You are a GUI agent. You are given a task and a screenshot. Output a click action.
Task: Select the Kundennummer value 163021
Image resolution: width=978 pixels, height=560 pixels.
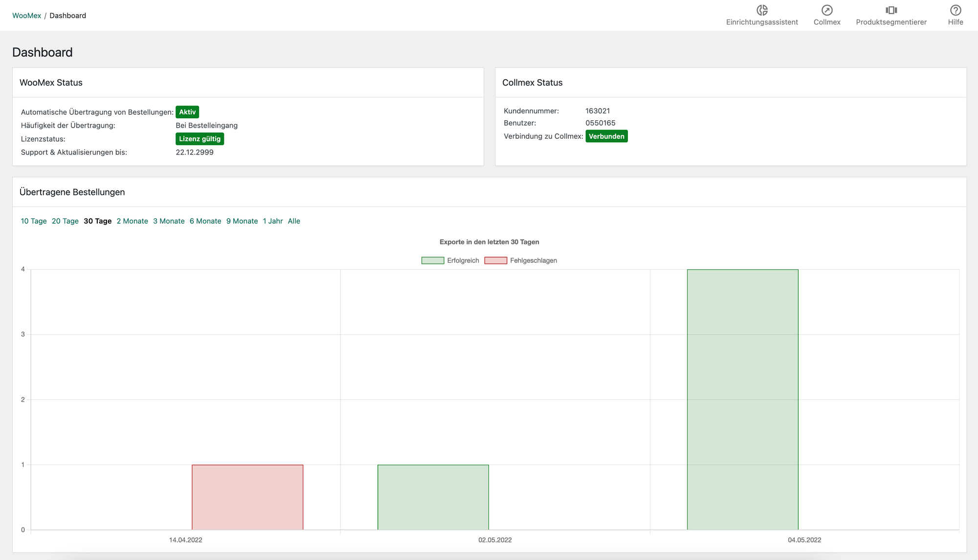tap(598, 111)
